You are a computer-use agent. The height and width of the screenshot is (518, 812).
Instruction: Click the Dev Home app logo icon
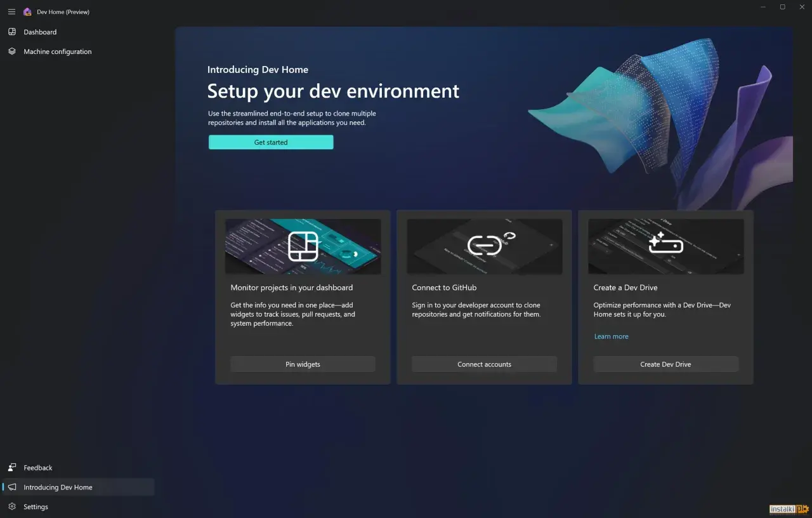27,11
